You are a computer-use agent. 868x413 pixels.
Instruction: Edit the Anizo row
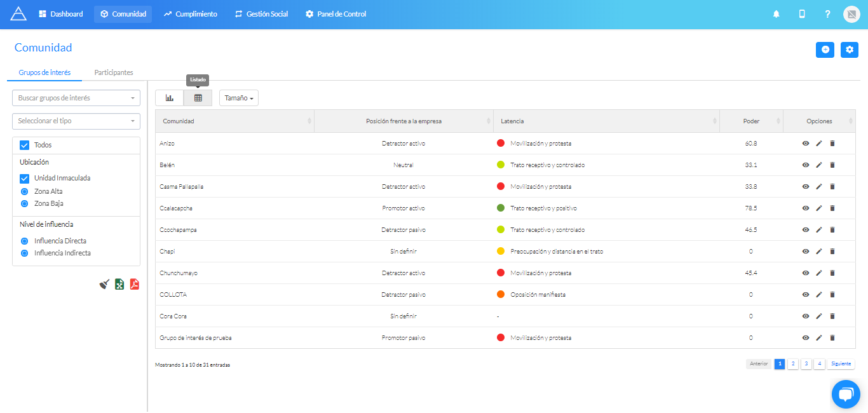click(819, 144)
